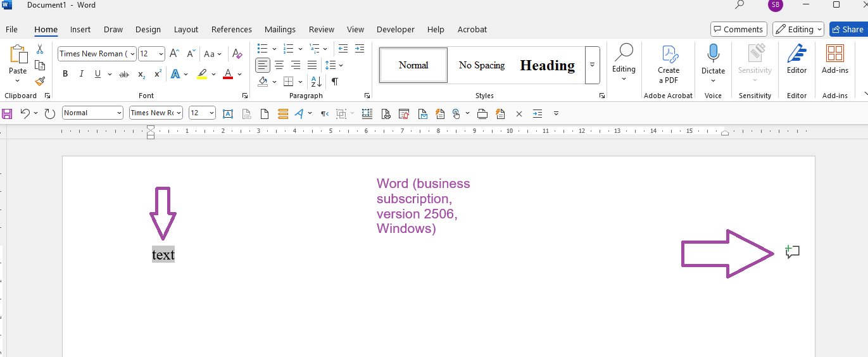Toggle strikethrough formatting
The image size is (868, 357).
124,74
